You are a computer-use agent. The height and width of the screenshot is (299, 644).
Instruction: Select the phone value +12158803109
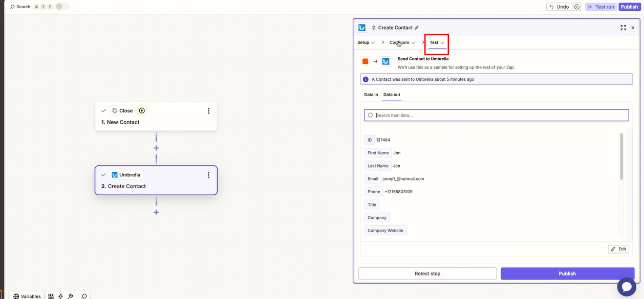[398, 192]
